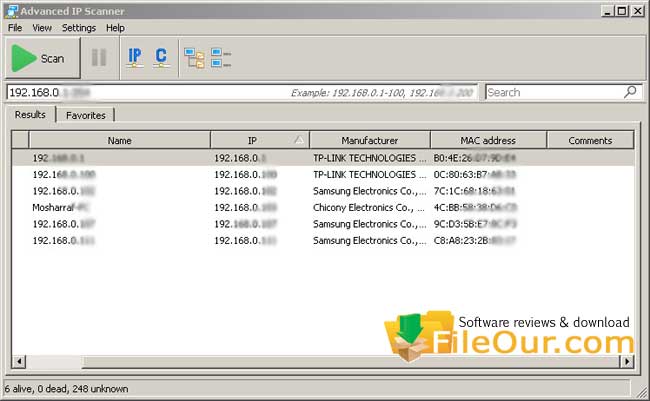Image resolution: width=650 pixels, height=401 pixels.
Task: Click the Advanced IP Scanner title bar icon
Action: point(12,11)
